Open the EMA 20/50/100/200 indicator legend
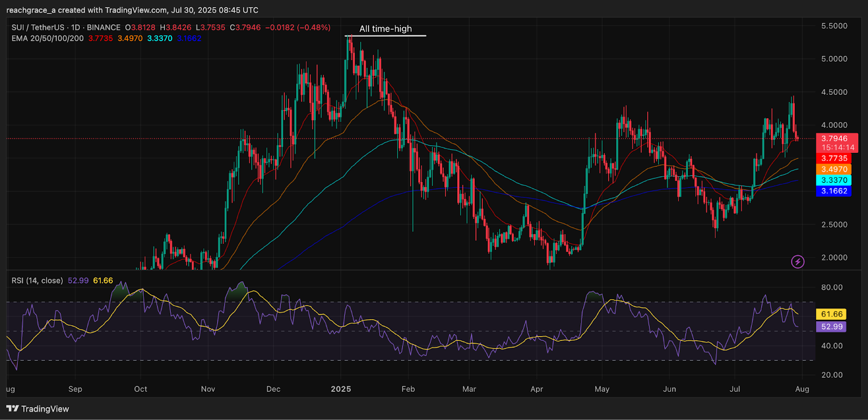This screenshot has width=868, height=420. (x=48, y=38)
